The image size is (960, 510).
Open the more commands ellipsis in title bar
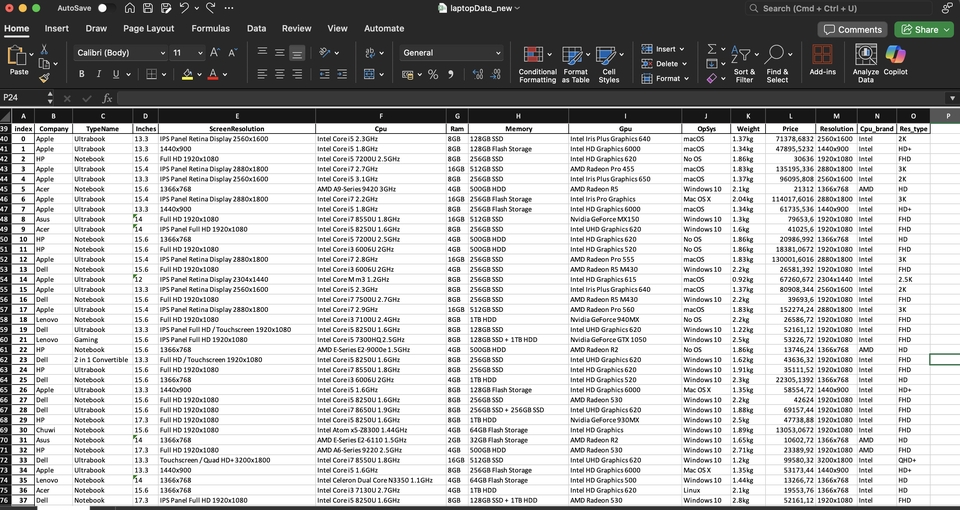coord(229,8)
